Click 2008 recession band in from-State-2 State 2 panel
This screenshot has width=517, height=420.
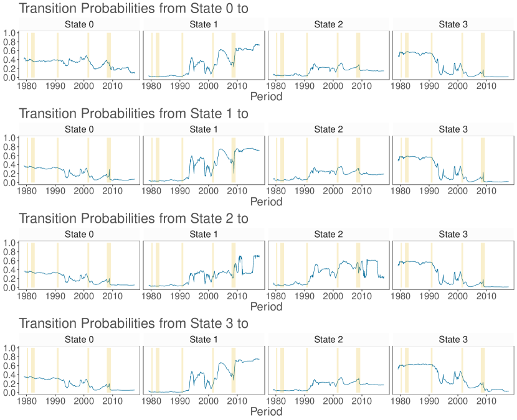click(358, 264)
